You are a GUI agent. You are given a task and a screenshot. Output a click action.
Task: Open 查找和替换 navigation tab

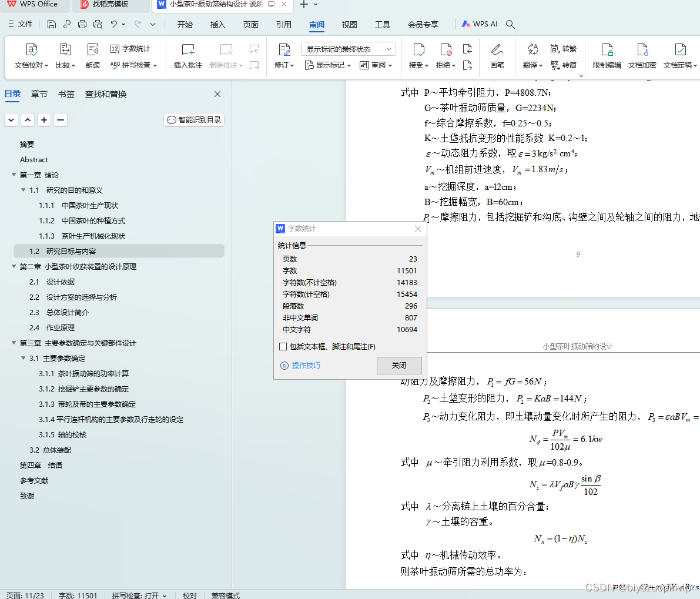click(x=106, y=94)
